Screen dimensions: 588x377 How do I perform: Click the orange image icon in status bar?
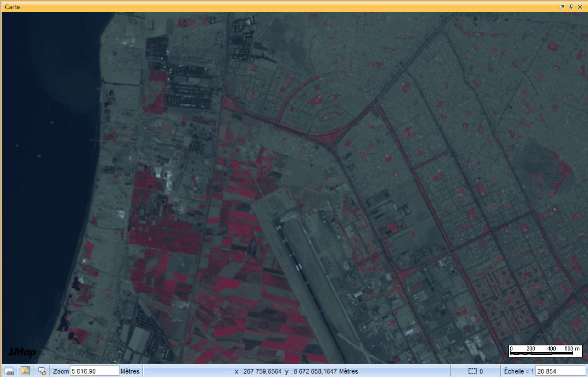tap(25, 371)
